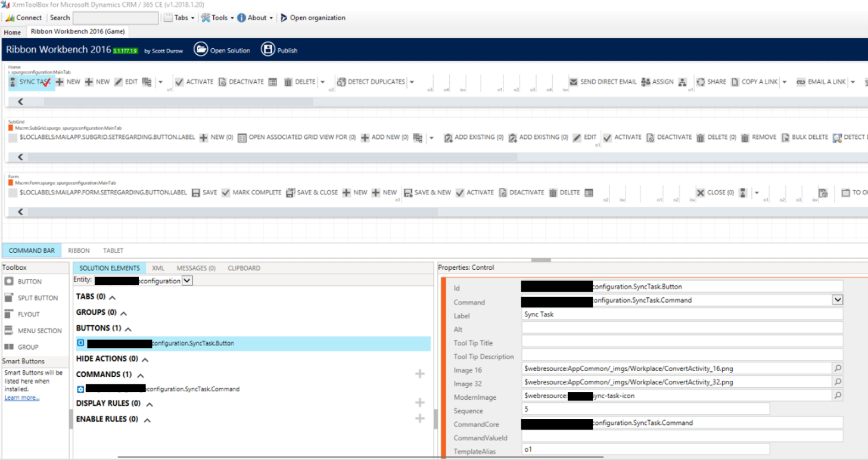
Task: Select the Email a Link button
Action: pos(822,82)
